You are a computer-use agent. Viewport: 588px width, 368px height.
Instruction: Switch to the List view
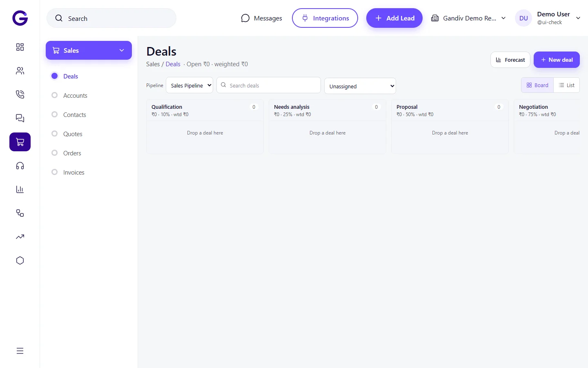tap(567, 85)
